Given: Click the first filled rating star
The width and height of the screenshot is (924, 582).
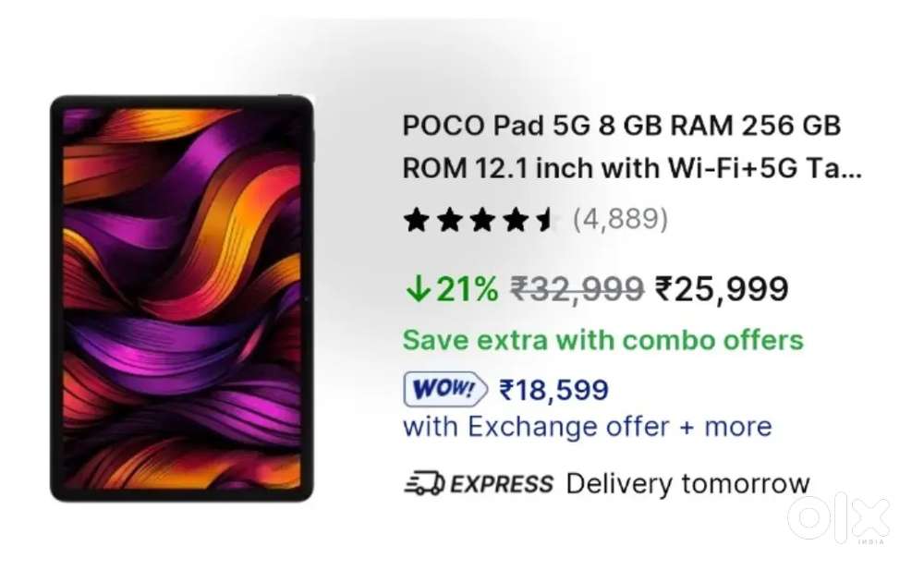Looking at the screenshot, I should (416, 220).
